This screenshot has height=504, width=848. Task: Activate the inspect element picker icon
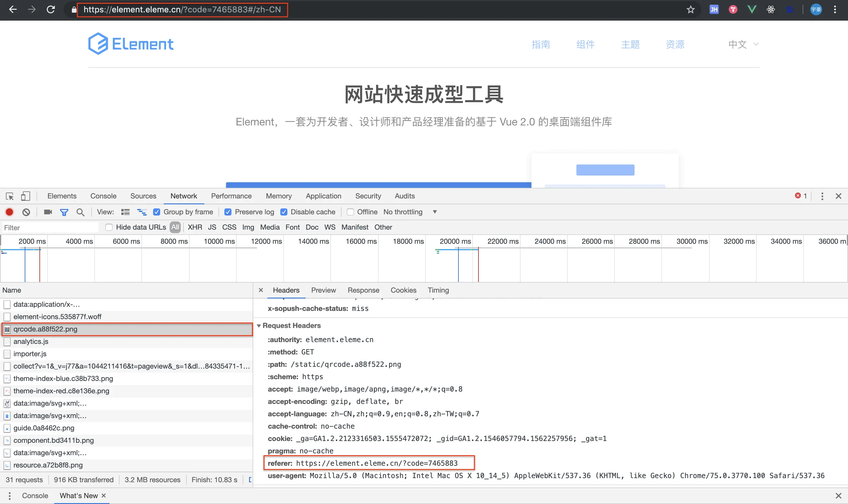[9, 196]
